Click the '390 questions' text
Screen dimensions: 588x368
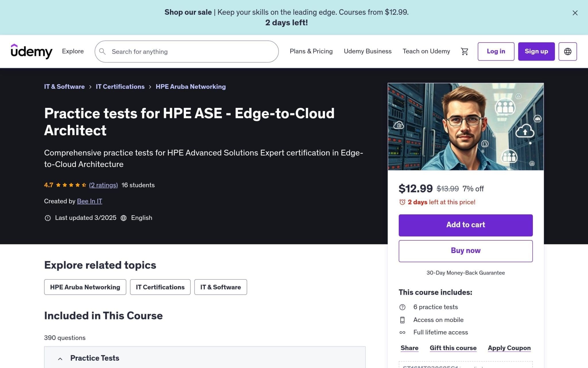[x=65, y=338]
